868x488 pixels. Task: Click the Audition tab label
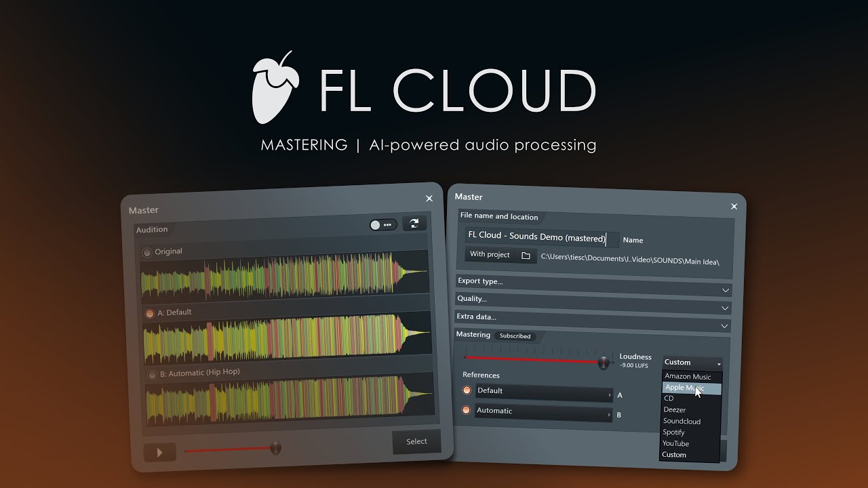(x=152, y=230)
